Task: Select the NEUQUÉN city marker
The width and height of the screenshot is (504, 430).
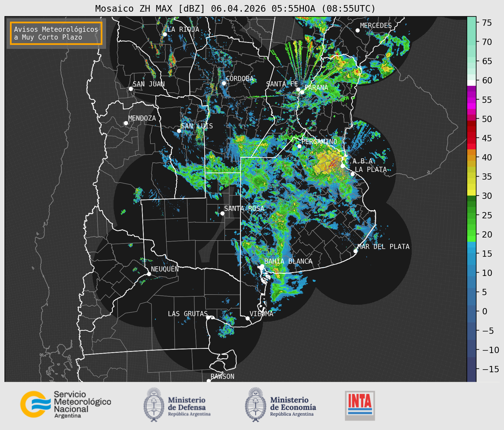Action: (149, 274)
